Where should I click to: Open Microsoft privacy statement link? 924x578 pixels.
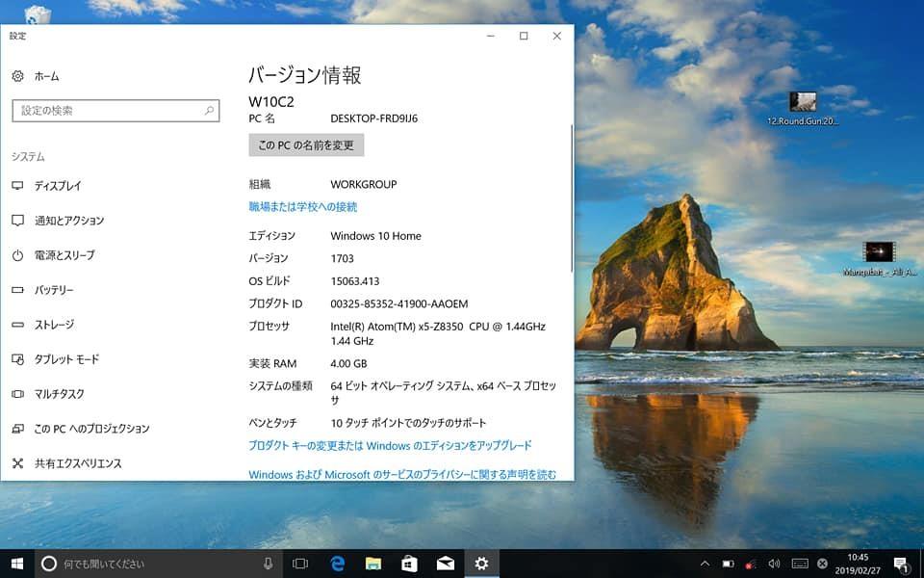coord(402,474)
